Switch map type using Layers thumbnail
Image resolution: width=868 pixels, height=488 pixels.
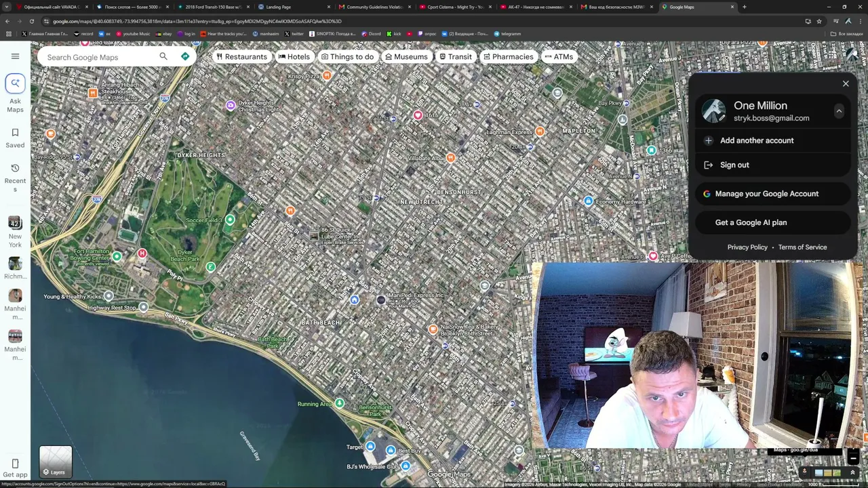[56, 462]
